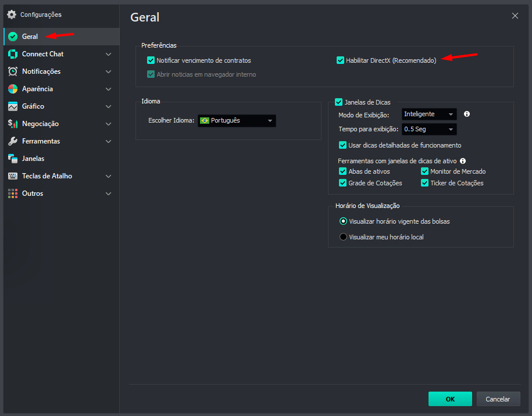The height and width of the screenshot is (416, 532).
Task: Confirm settings with the OK button
Action: (450, 399)
